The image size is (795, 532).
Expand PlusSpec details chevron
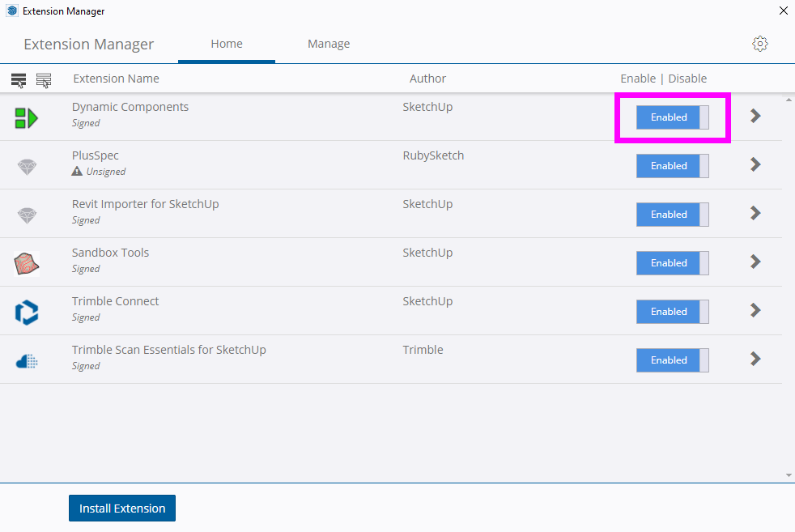click(x=755, y=164)
